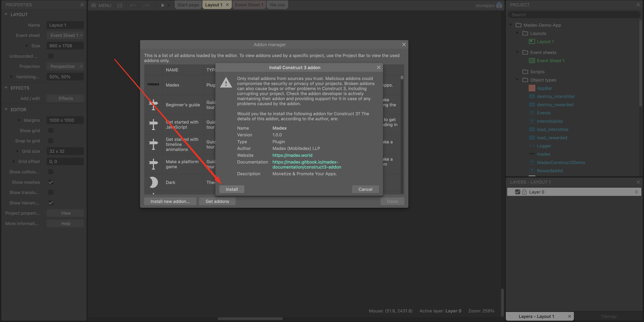Click the Madex-Demo-App root folder icon
644x322 pixels.
[x=518, y=25]
